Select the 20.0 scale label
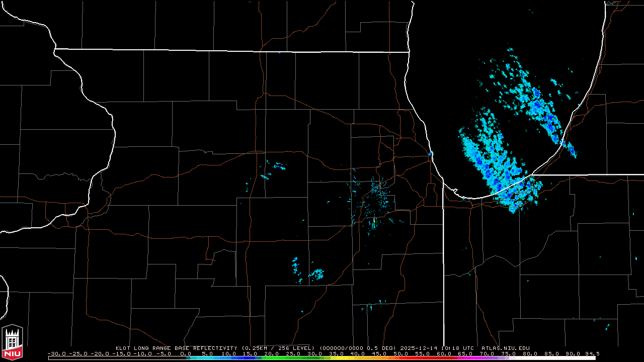644x362 pixels. pyautogui.click(x=272, y=353)
